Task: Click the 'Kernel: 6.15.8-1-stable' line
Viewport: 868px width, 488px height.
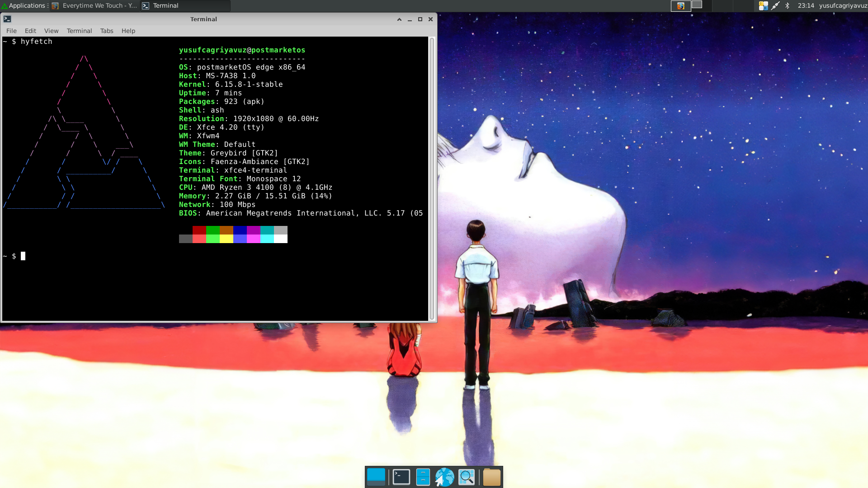Action: click(231, 84)
